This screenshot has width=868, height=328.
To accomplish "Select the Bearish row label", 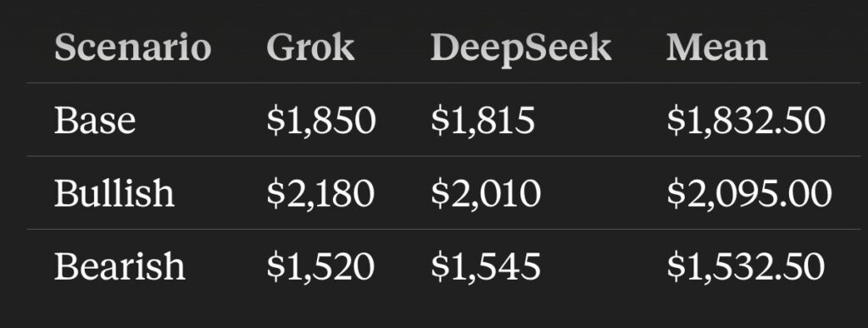I will 120,266.
